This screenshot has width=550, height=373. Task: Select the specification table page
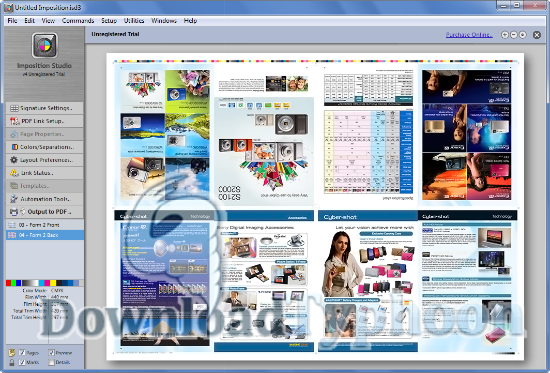(368, 134)
